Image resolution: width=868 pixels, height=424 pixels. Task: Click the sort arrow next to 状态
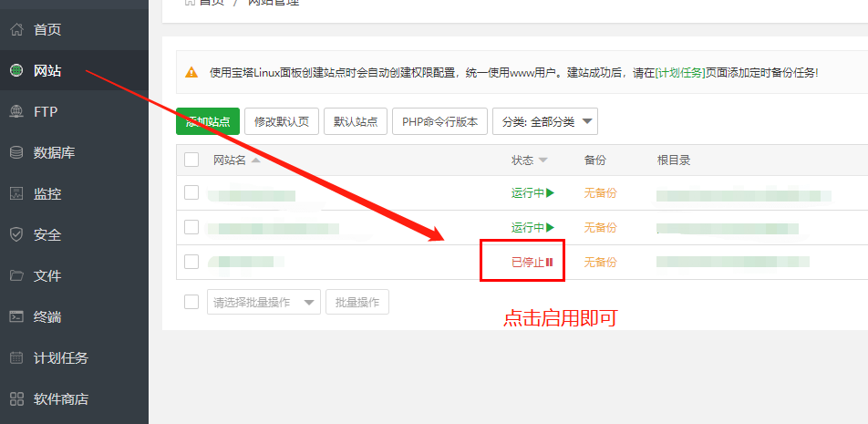coord(543,160)
